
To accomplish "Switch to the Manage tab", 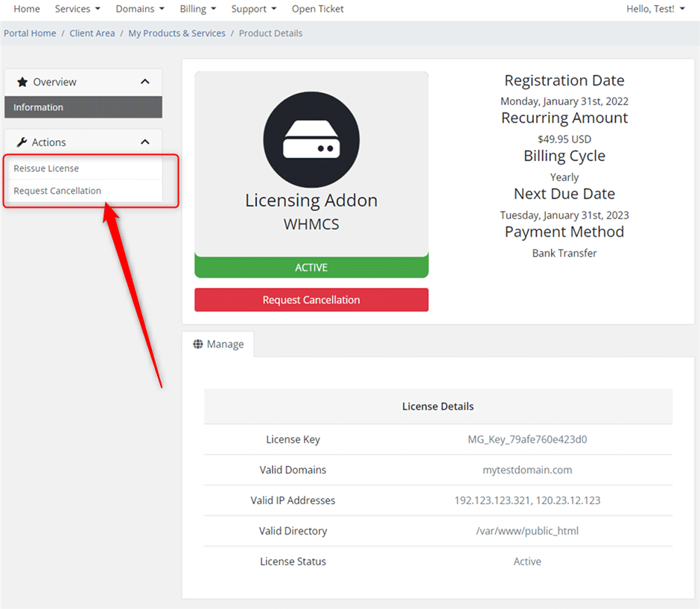I will coord(218,344).
